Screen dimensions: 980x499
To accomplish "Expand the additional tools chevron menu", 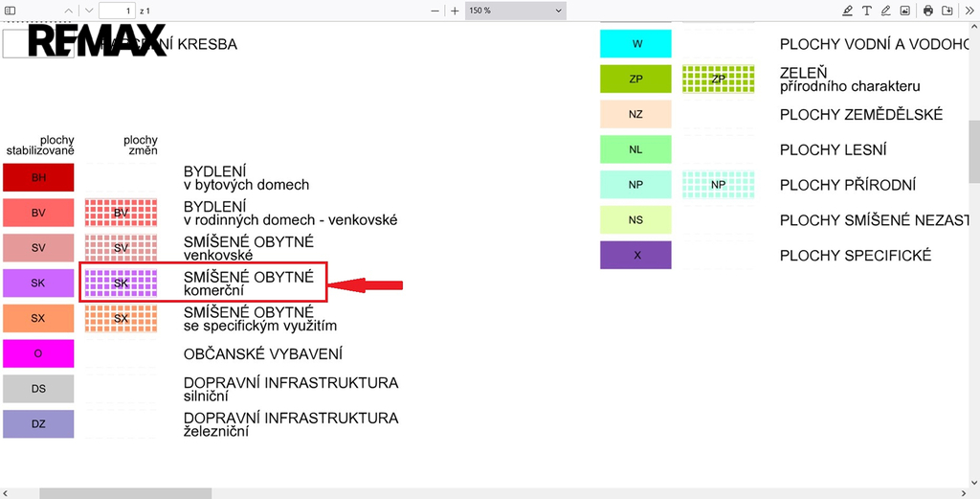I will point(968,11).
